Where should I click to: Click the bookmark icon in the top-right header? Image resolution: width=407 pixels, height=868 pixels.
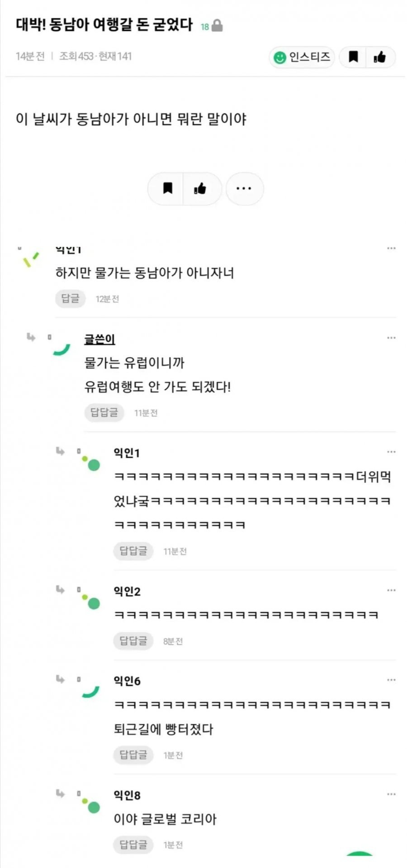(x=354, y=57)
